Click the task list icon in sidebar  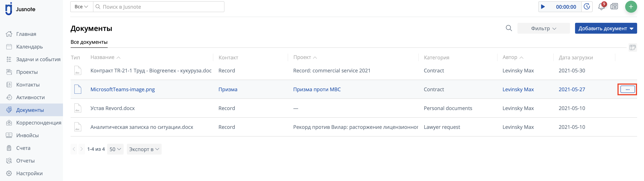9,59
